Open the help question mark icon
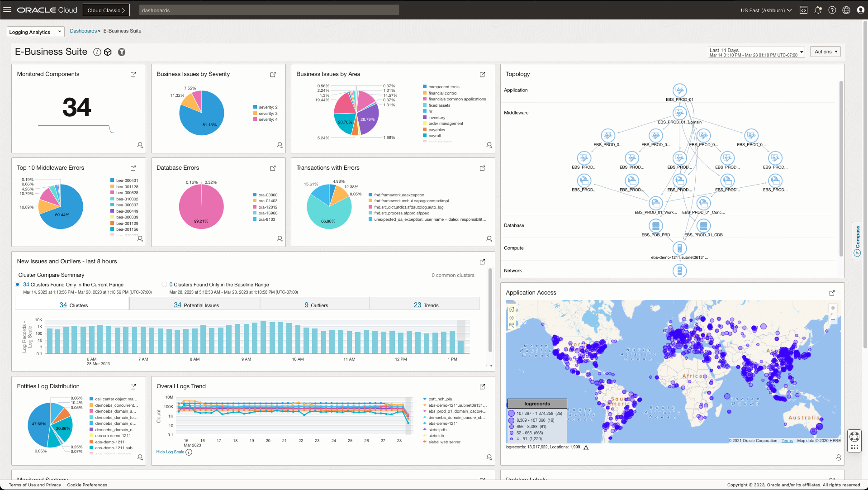Viewport: 868px width, 490px height. (x=832, y=10)
